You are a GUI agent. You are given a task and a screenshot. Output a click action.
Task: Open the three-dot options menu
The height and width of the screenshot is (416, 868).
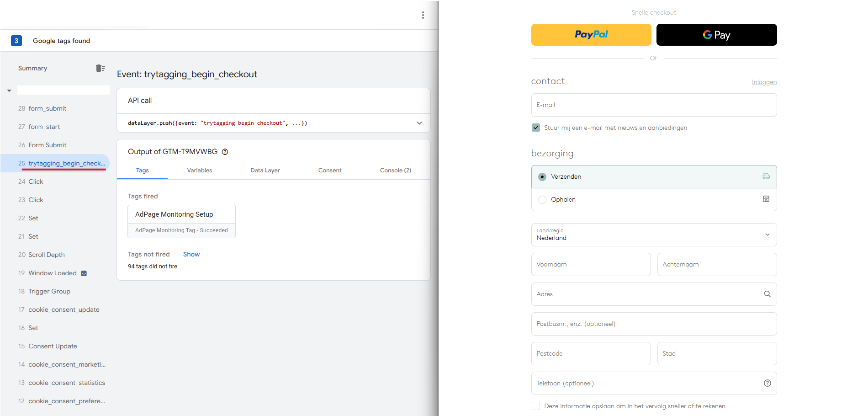pos(423,15)
